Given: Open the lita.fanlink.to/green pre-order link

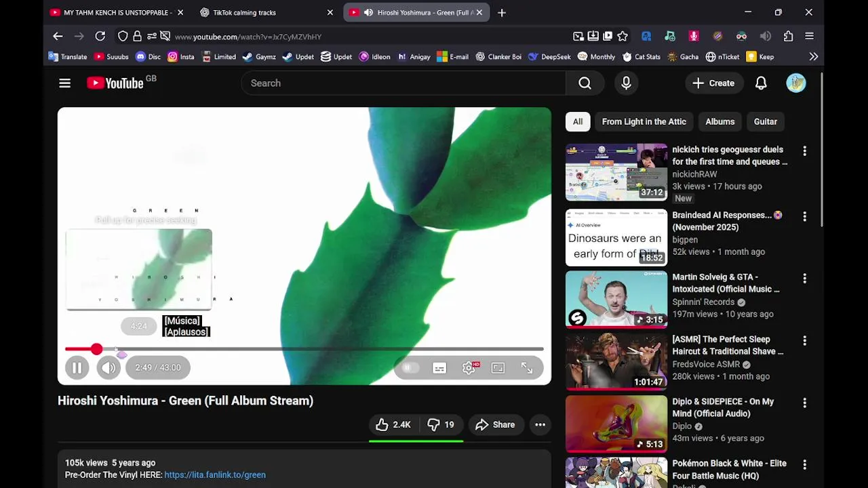Looking at the screenshot, I should (215, 474).
